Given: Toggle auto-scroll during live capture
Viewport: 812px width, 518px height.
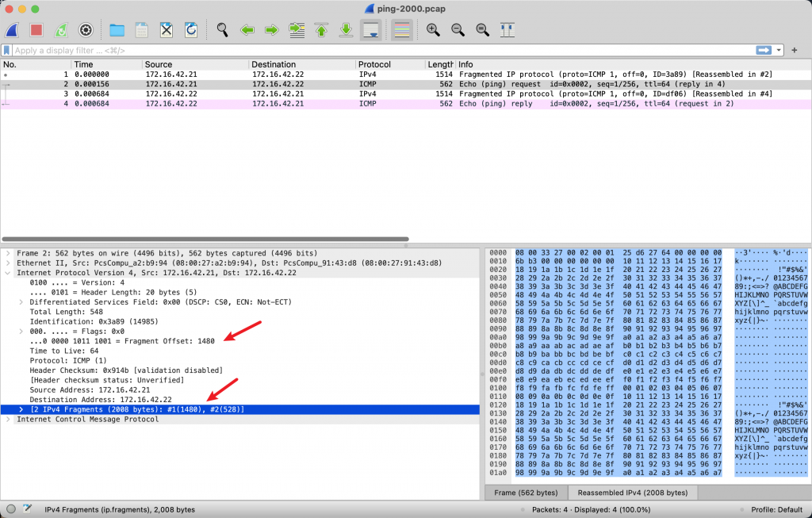Looking at the screenshot, I should 370,30.
